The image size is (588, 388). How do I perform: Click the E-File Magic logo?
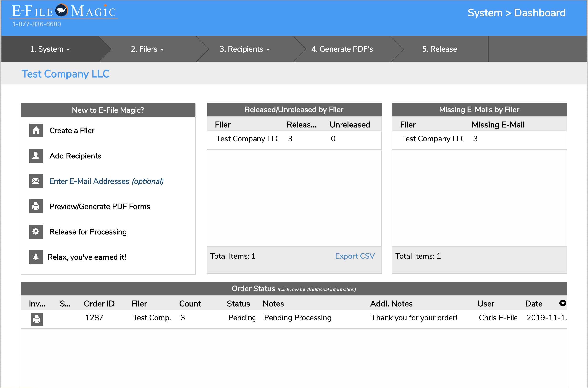[64, 11]
